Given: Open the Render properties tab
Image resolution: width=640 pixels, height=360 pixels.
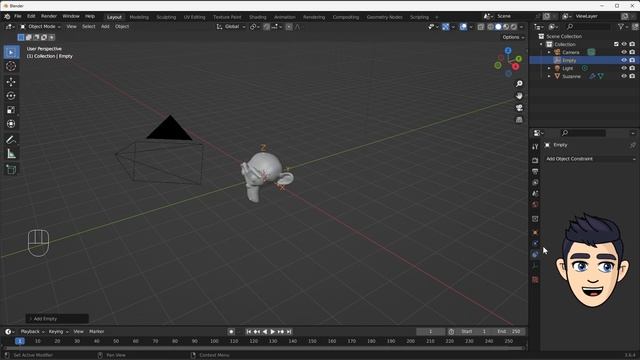Looking at the screenshot, I should click(x=535, y=160).
